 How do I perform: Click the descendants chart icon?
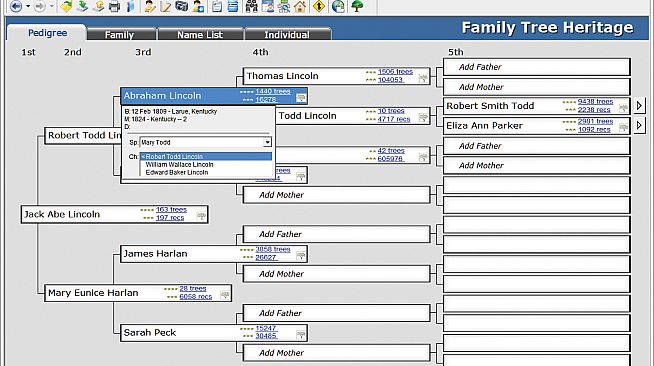click(x=284, y=6)
